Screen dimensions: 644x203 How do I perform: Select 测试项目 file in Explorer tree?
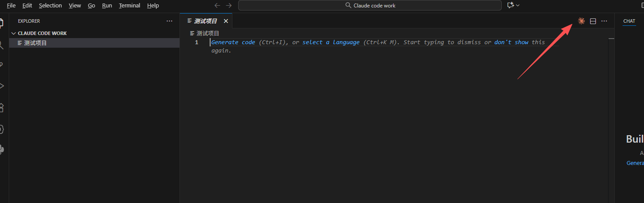coord(94,43)
